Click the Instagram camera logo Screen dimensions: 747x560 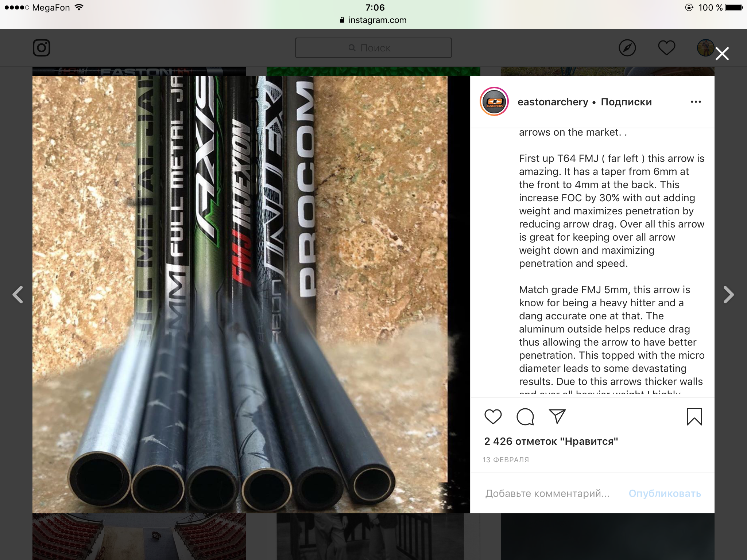click(x=42, y=48)
